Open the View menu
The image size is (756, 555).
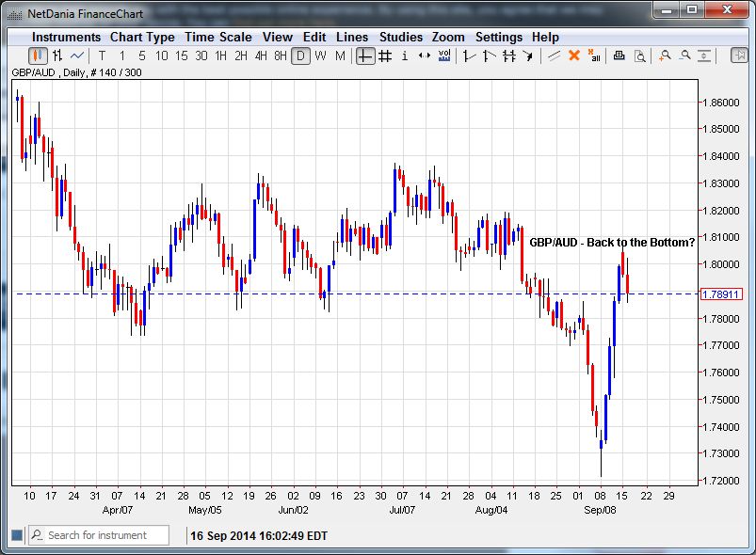coord(277,37)
